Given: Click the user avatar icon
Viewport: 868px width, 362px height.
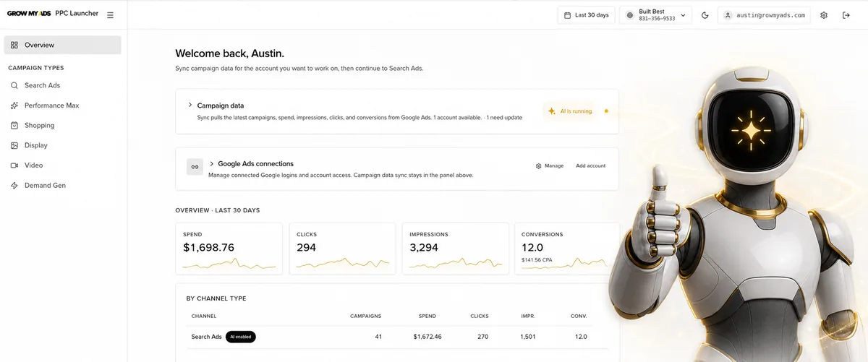Looking at the screenshot, I should (x=728, y=15).
